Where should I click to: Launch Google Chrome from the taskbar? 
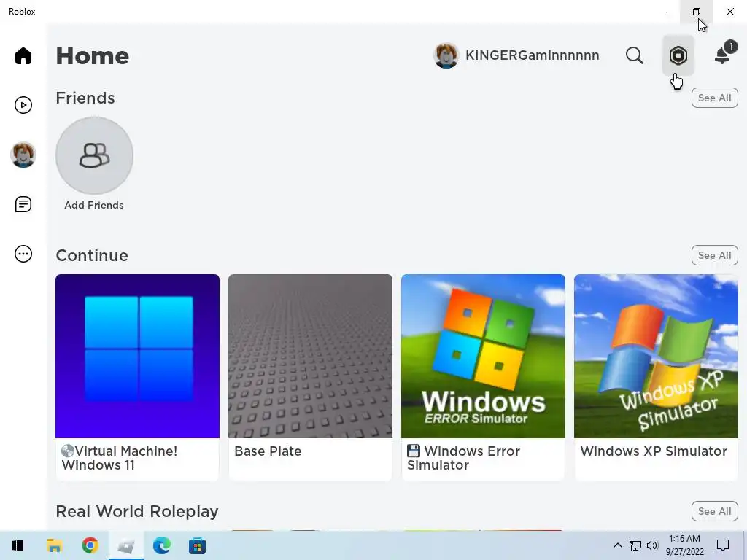tap(90, 545)
